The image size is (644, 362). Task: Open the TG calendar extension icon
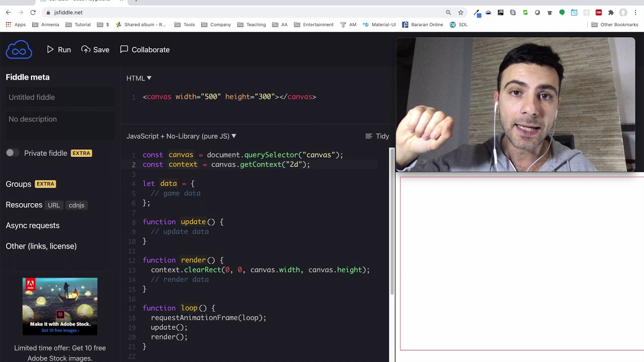574,13
